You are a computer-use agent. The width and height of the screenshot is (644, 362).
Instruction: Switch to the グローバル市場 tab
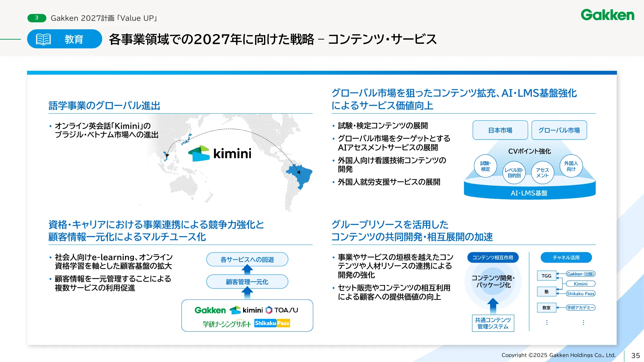click(559, 130)
